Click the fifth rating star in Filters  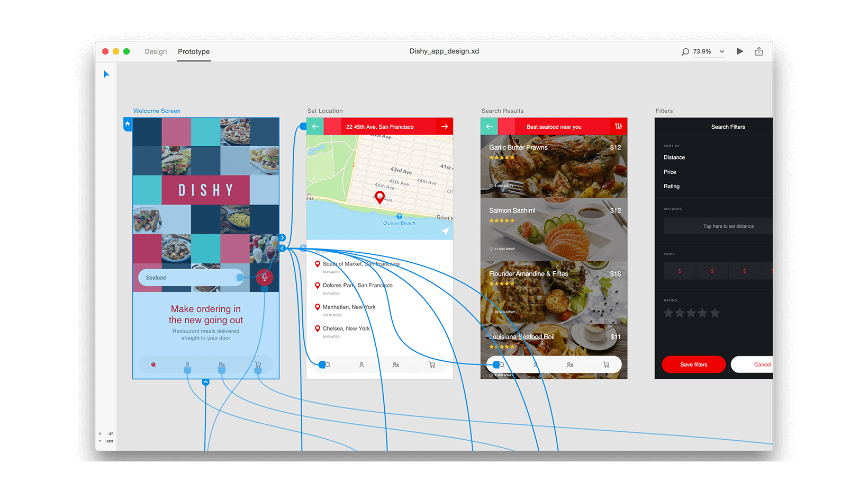(x=715, y=313)
